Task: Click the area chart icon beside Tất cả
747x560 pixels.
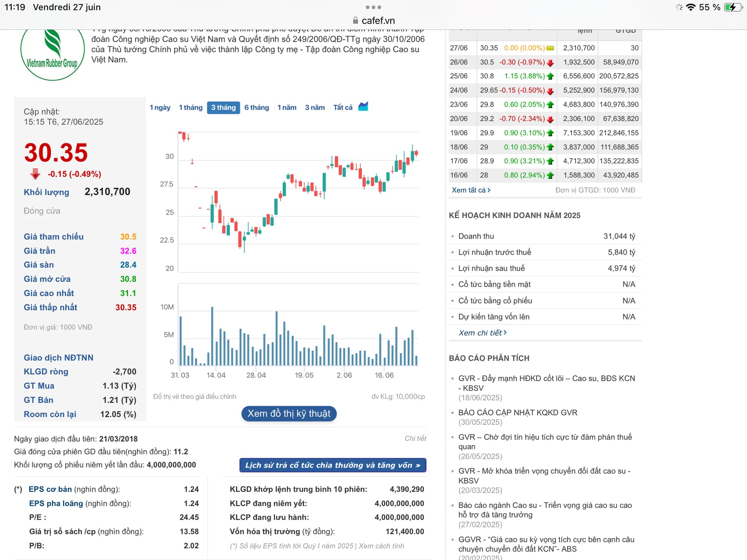Action: pos(363,107)
